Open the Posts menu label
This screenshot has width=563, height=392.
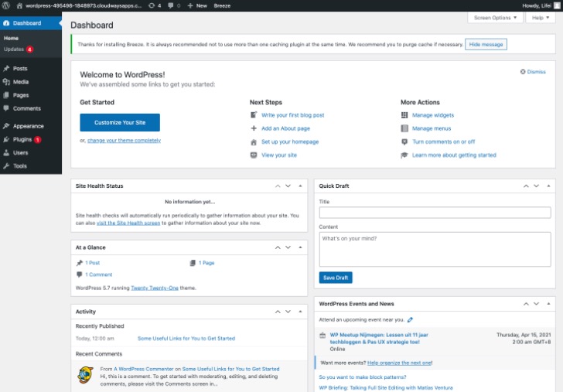click(x=20, y=68)
